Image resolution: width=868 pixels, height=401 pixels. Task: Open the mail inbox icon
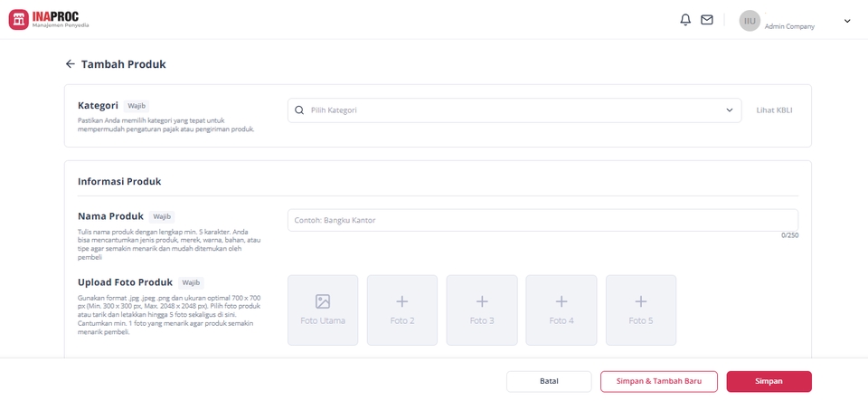pos(707,20)
